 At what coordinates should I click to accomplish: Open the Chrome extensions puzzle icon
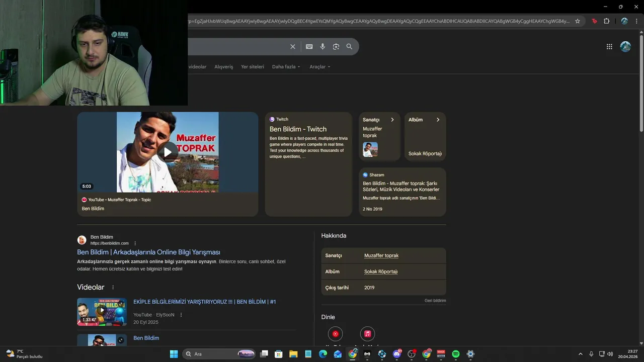coord(606,21)
